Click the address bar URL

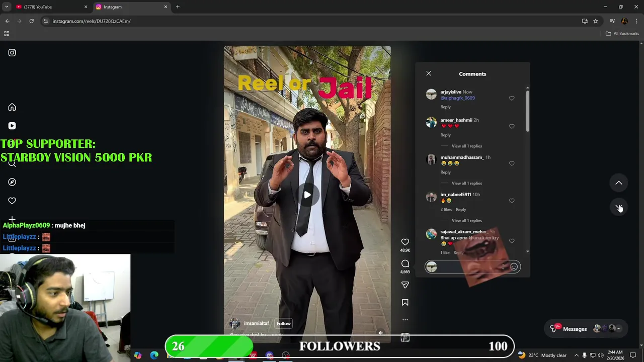click(x=92, y=21)
